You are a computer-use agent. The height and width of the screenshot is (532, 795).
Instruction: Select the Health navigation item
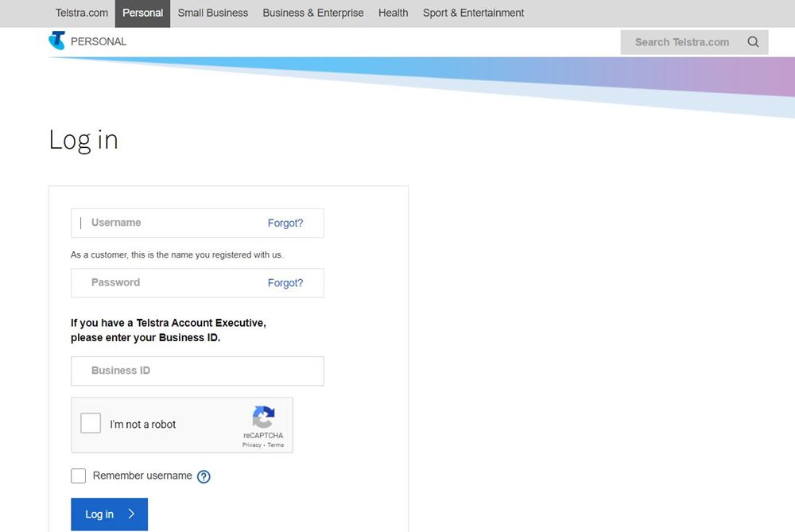point(393,13)
